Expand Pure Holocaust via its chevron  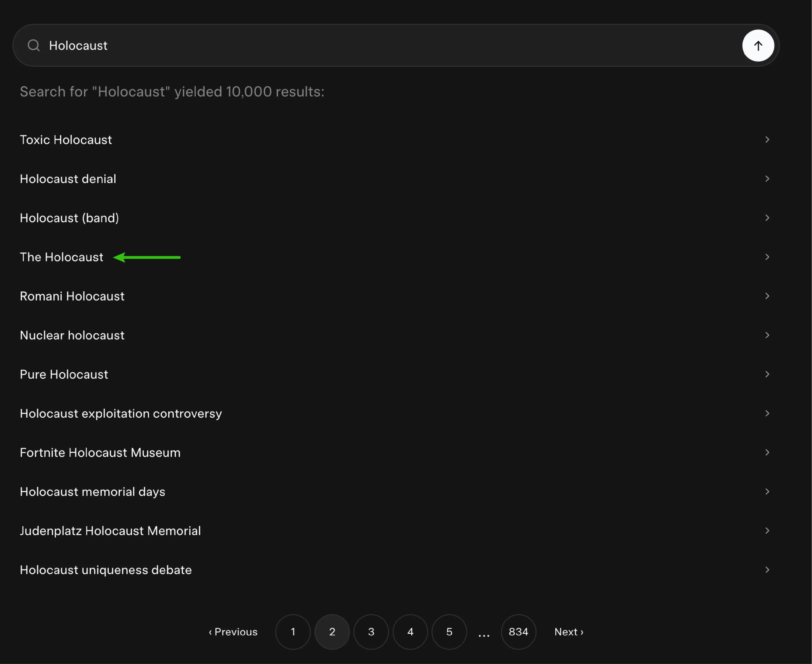pos(767,374)
